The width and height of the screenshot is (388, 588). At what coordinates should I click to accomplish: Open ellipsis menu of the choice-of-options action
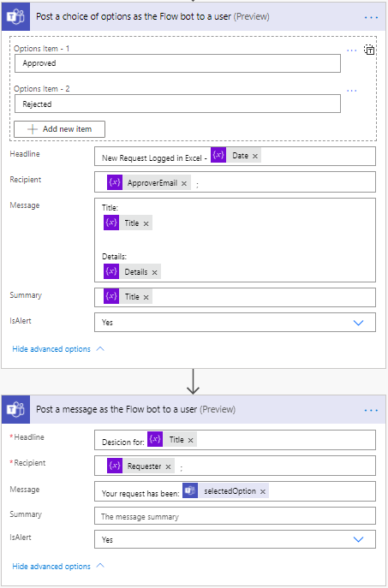click(371, 18)
